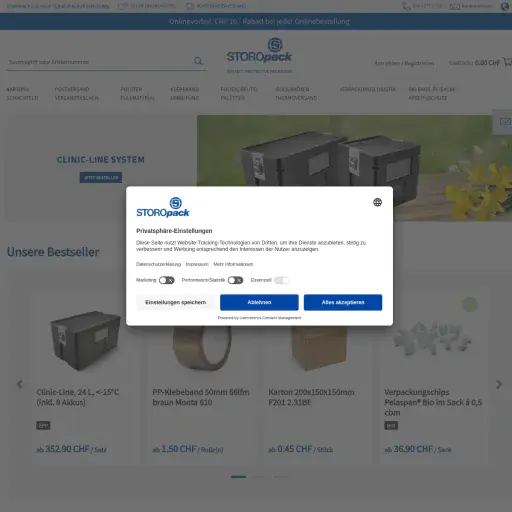The width and height of the screenshot is (512, 512).
Task: Click the cart total 0.00 CHF
Action: [487, 63]
